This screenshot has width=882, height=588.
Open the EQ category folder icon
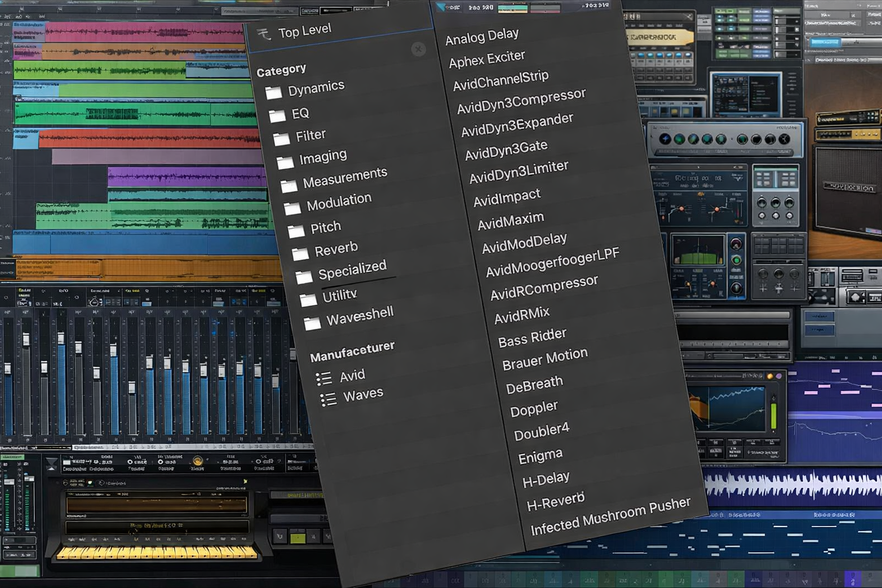pyautogui.click(x=277, y=116)
